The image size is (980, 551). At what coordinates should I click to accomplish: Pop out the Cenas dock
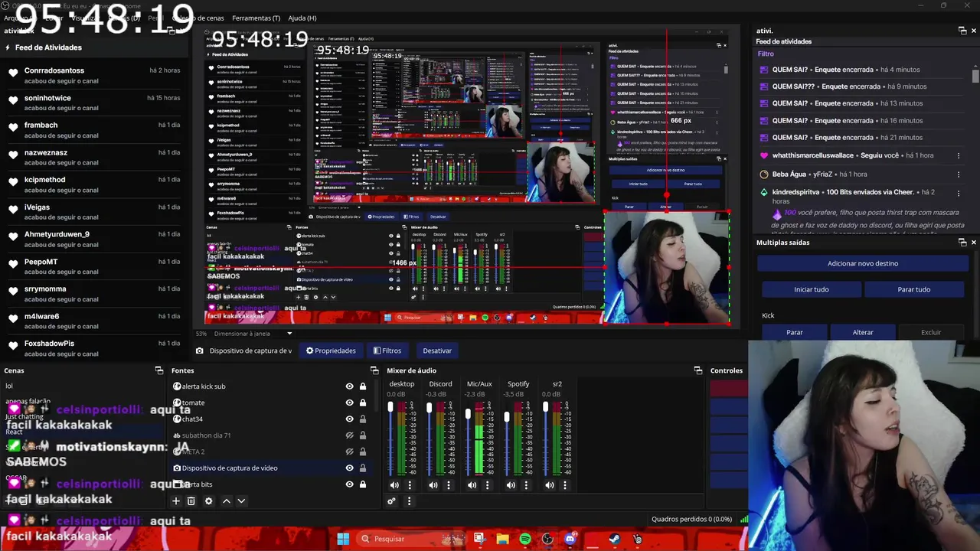pyautogui.click(x=159, y=370)
